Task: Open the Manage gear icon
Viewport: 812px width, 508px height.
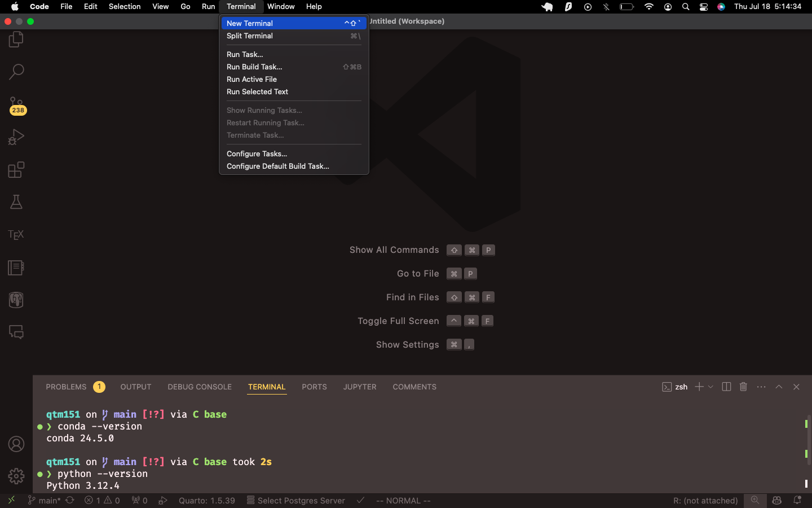Action: (x=16, y=476)
